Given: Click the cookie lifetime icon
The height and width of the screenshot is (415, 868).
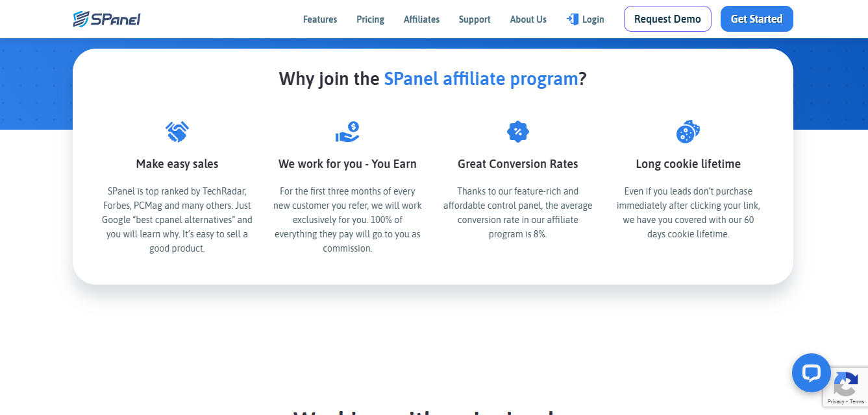Looking at the screenshot, I should (688, 131).
